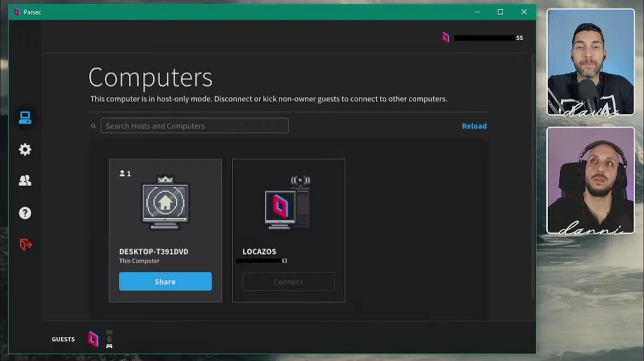Screen dimensions: 644x361
Task: Click the Parsec logo in title bar
Action: click(x=17, y=12)
